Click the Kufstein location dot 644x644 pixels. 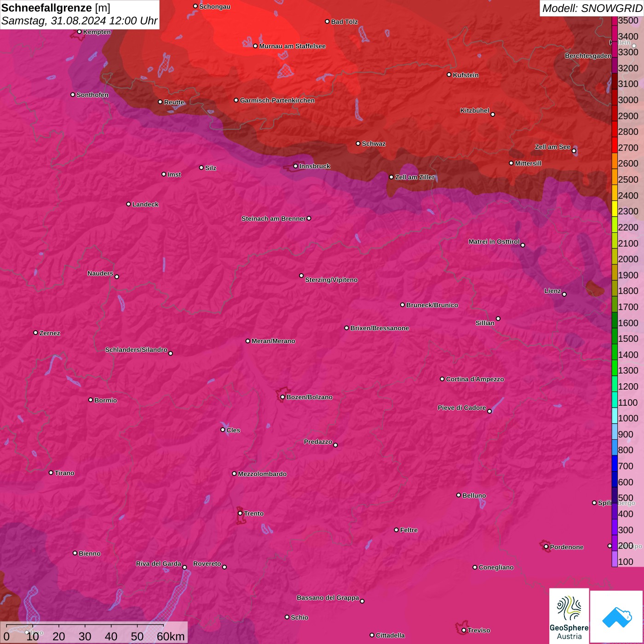click(x=449, y=75)
